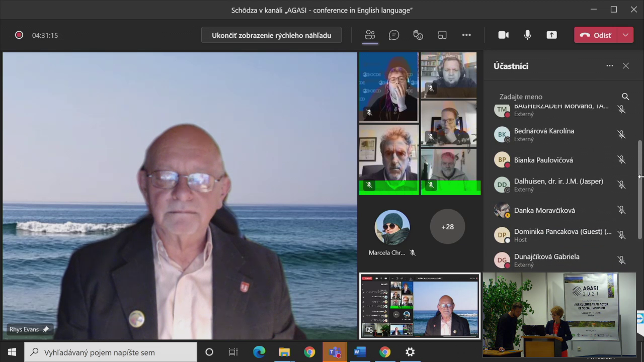This screenshot has width=644, height=362.
Task: Open Word from the Windows taskbar
Action: [360, 352]
